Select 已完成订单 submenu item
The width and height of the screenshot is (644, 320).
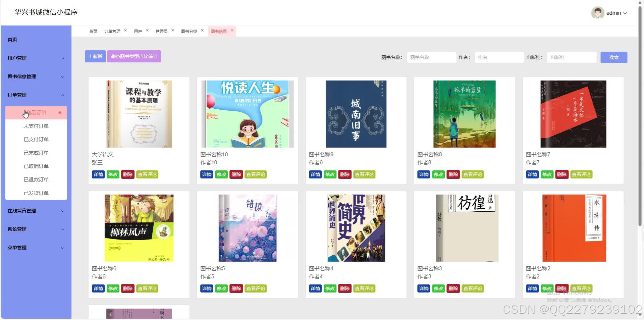coord(36,153)
